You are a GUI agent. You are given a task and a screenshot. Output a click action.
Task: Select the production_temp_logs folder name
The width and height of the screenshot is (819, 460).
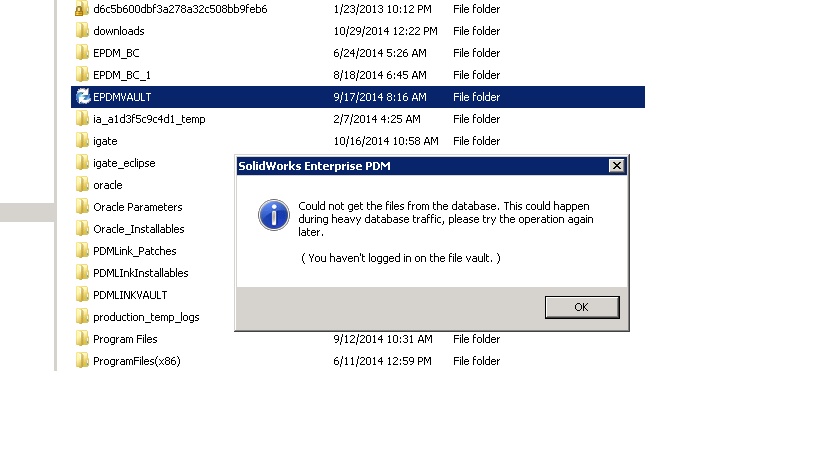tap(146, 317)
